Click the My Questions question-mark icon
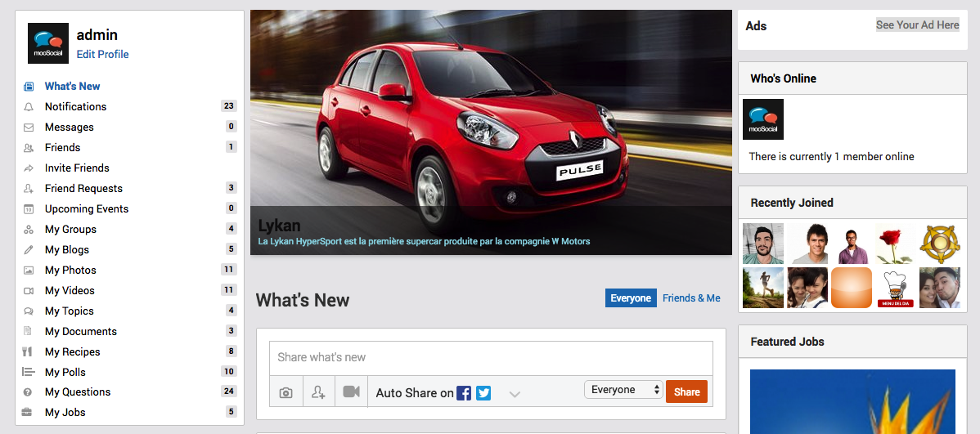Screen dimensions: 980x434 coord(28,392)
